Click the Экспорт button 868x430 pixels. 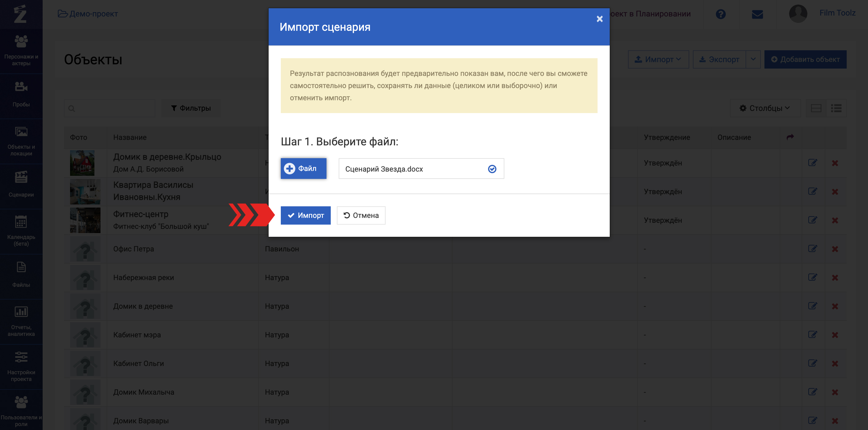click(x=719, y=59)
